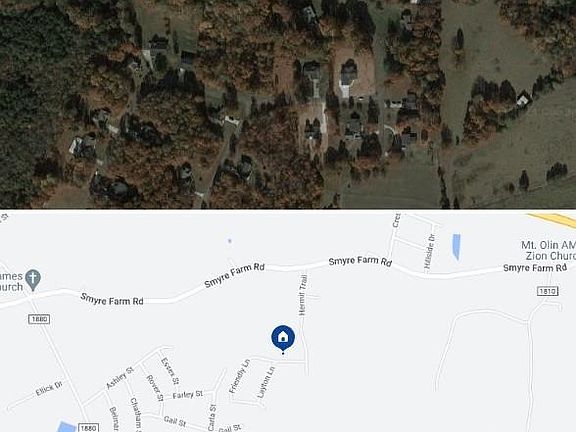
Task: Open the aerial satellite photo
Action: 288,104
